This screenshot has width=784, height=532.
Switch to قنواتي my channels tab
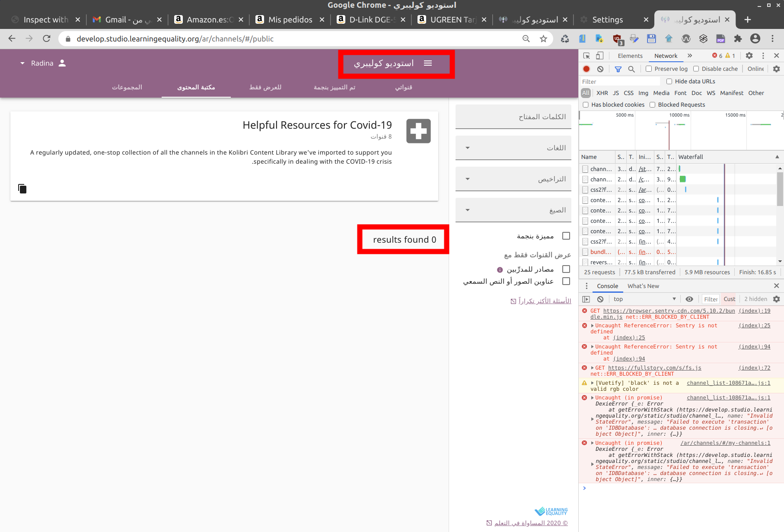click(404, 87)
